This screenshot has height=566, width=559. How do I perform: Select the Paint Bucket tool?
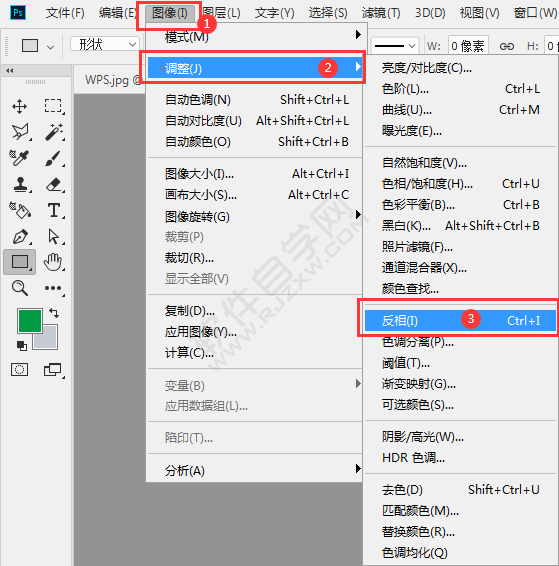pyautogui.click(x=19, y=210)
